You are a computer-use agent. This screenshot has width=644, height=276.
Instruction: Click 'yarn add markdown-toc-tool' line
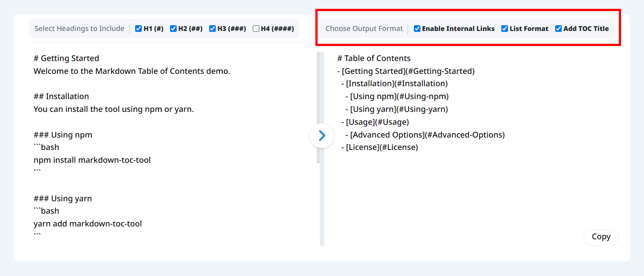[x=88, y=224]
